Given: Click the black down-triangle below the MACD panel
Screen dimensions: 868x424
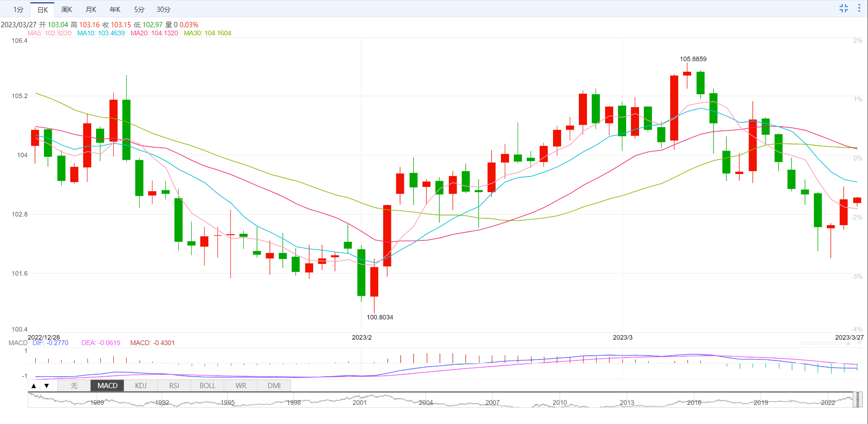Looking at the screenshot, I should point(46,386).
